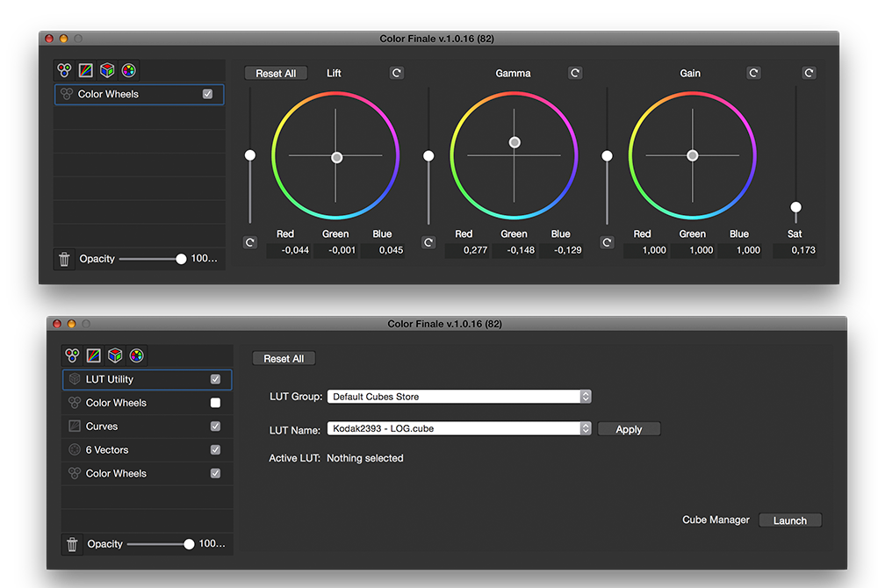878x588 pixels.
Task: Select the LUT Utility layer in list
Action: (x=140, y=379)
